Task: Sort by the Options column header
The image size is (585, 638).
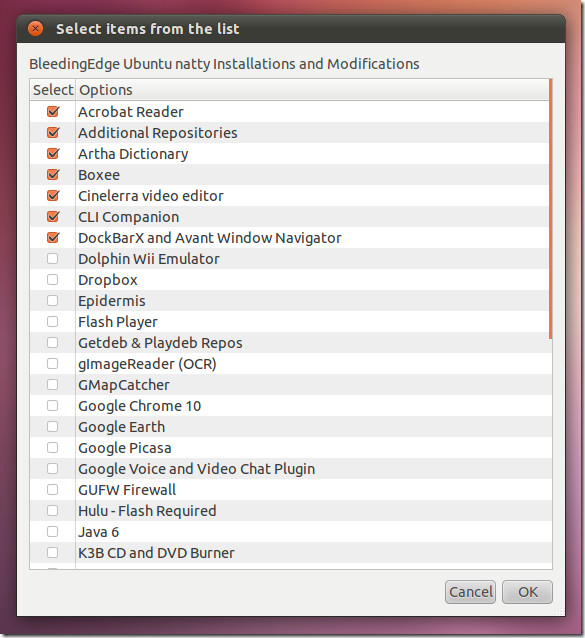Action: tap(312, 90)
